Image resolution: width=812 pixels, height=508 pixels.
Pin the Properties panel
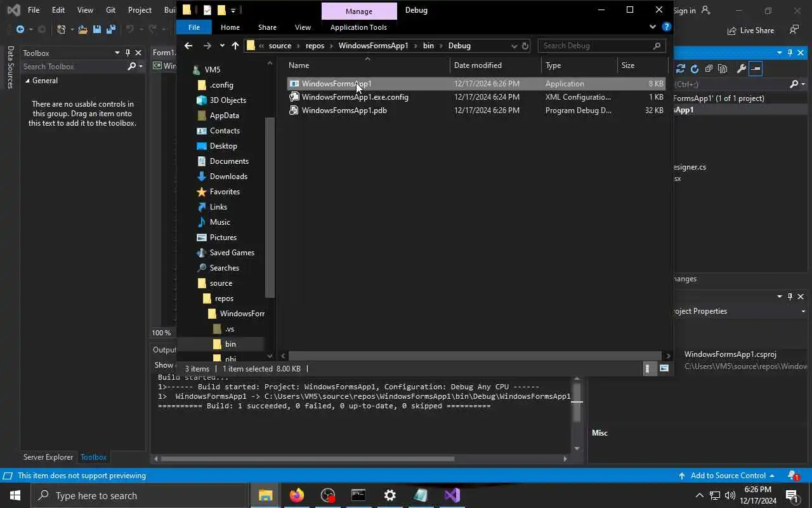pos(790,297)
